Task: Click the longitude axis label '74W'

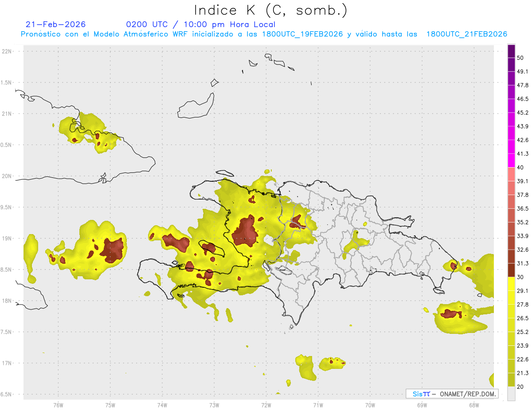Action: tap(162, 405)
